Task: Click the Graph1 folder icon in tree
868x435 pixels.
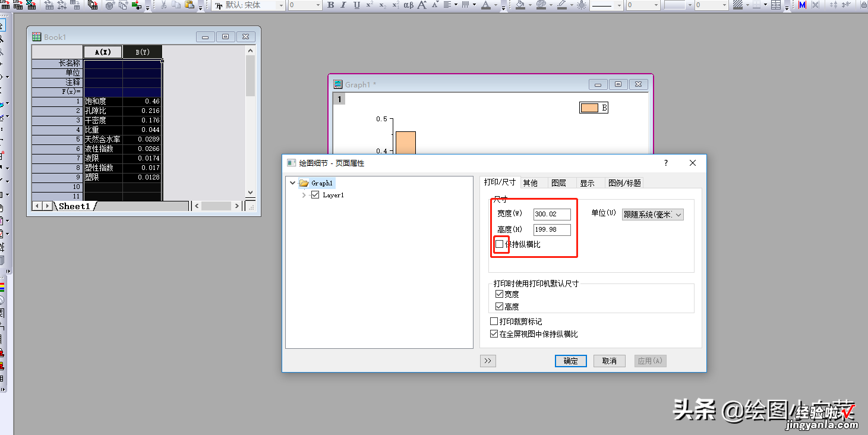Action: click(304, 183)
